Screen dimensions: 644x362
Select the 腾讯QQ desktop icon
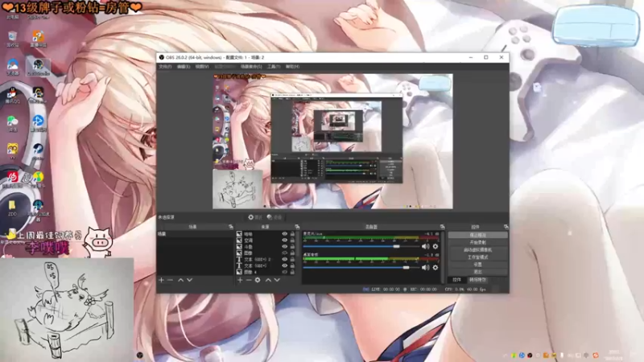pyautogui.click(x=12, y=95)
